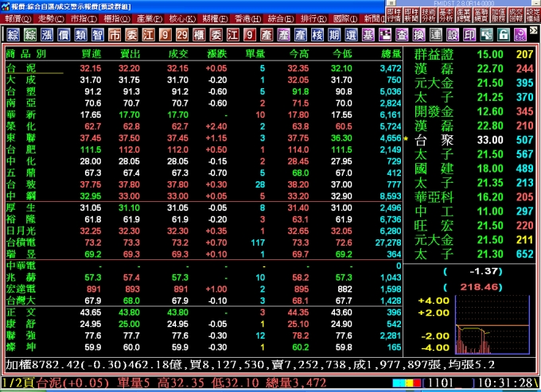Click the blue 綜 toolbar icon

(13, 34)
